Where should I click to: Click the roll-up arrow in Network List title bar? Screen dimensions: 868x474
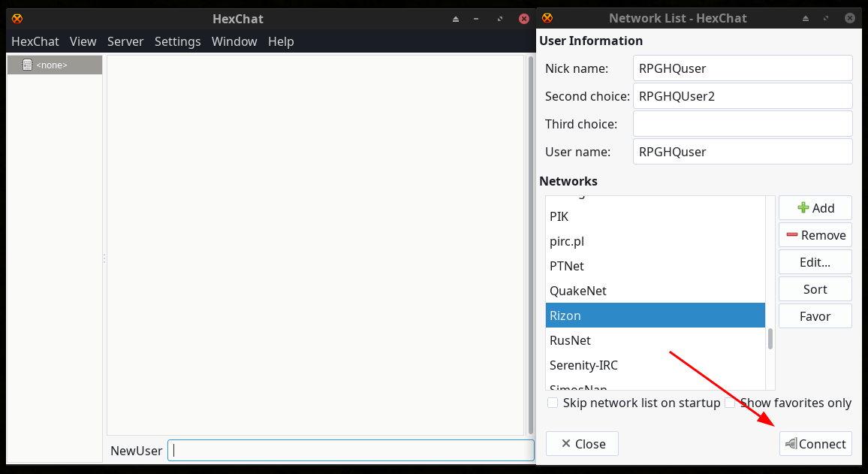click(806, 18)
